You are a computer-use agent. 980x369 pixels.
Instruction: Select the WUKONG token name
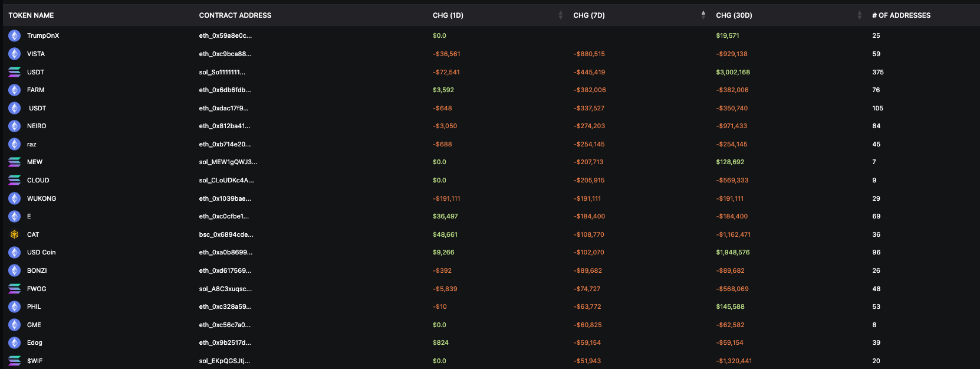(42, 198)
